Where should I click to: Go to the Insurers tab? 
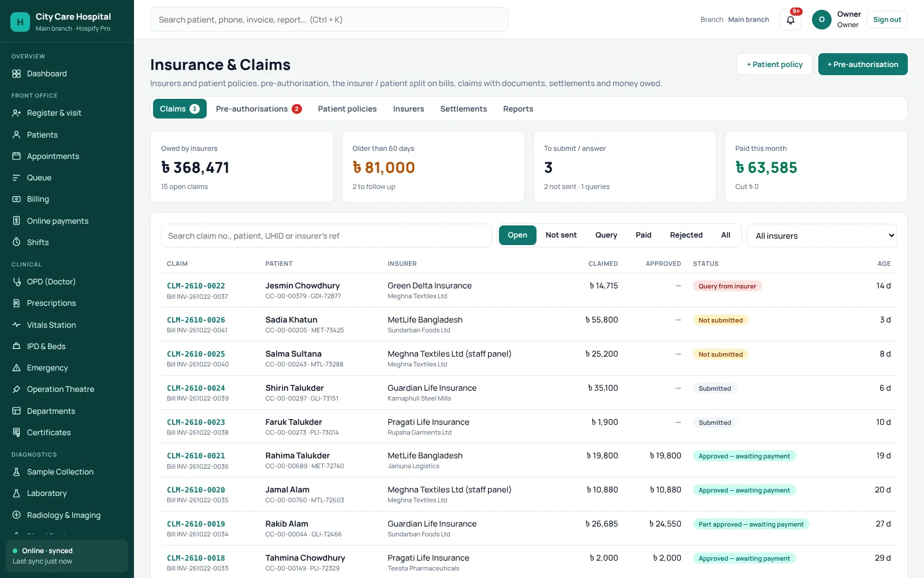tap(408, 109)
